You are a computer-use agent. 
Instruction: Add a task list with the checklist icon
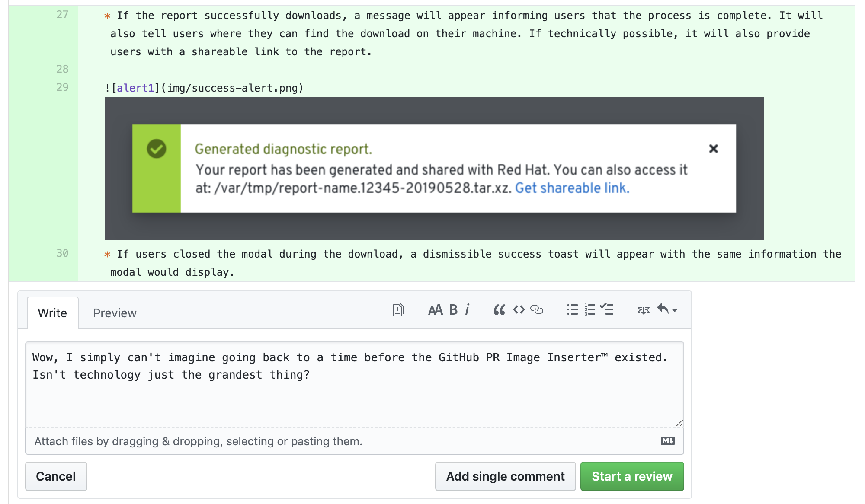[607, 309]
